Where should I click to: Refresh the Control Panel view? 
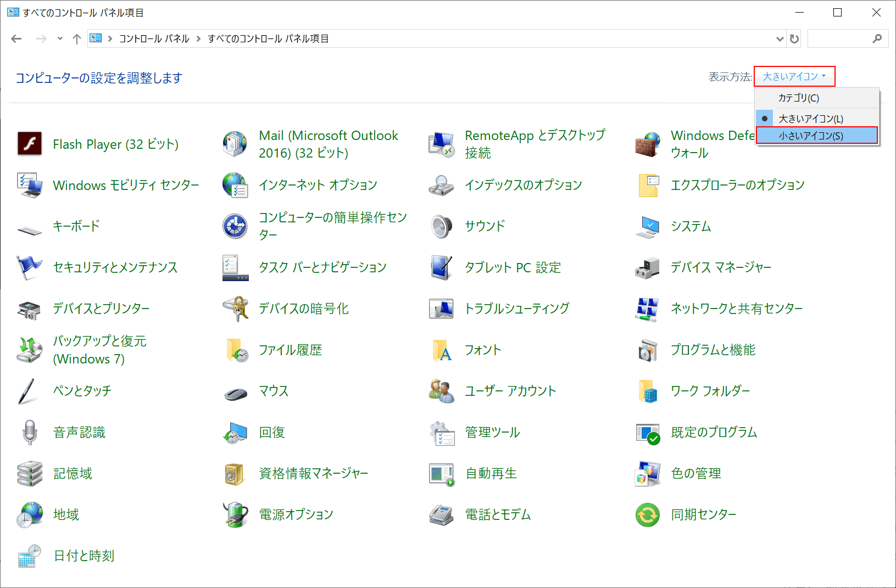(794, 38)
